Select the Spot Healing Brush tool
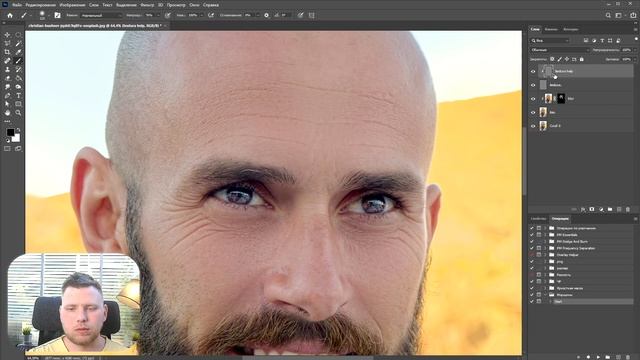 (x=7, y=61)
